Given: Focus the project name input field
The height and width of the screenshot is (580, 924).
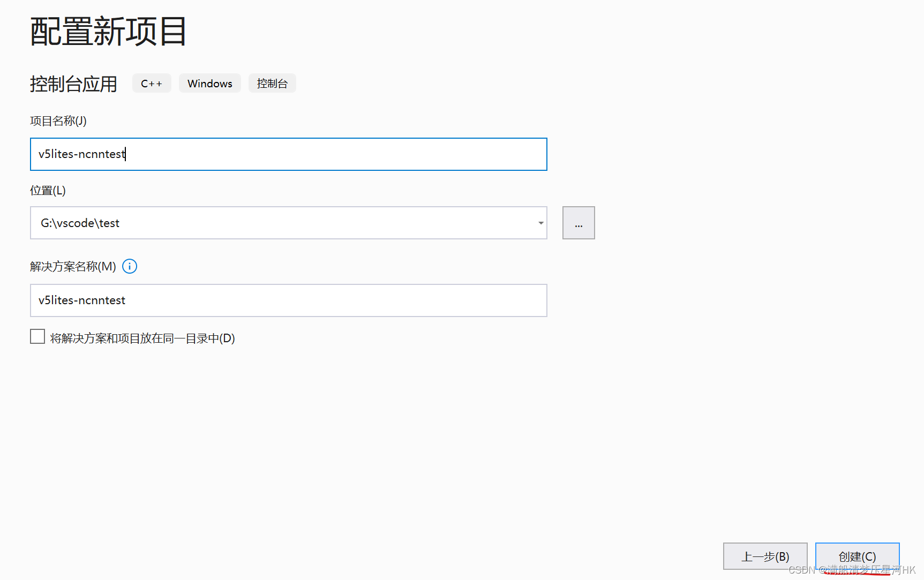Looking at the screenshot, I should pos(289,154).
